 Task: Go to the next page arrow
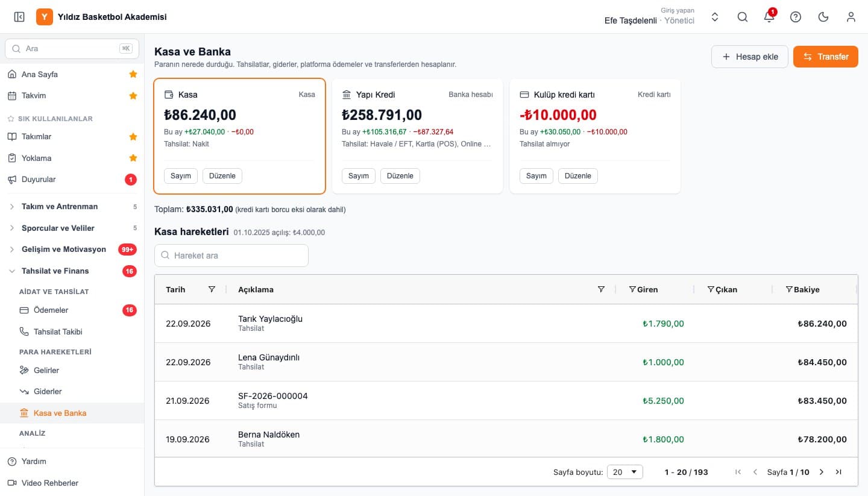tap(821, 472)
